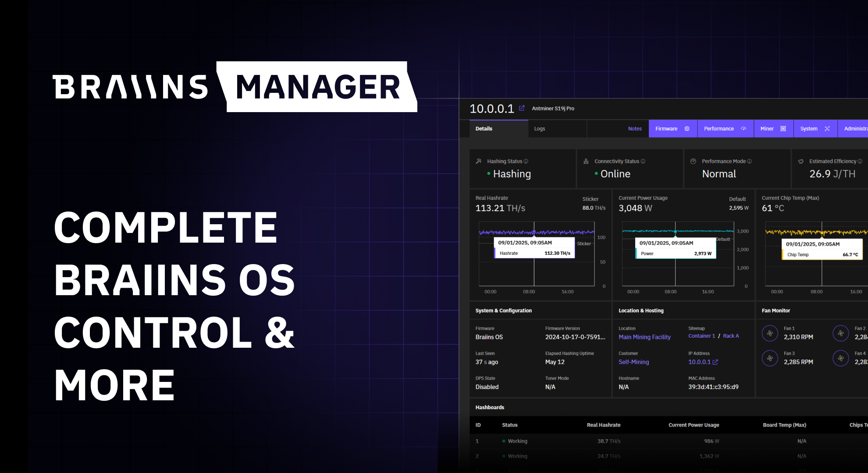Click the Fan 1 fan icon
The width and height of the screenshot is (868, 473).
(x=770, y=333)
